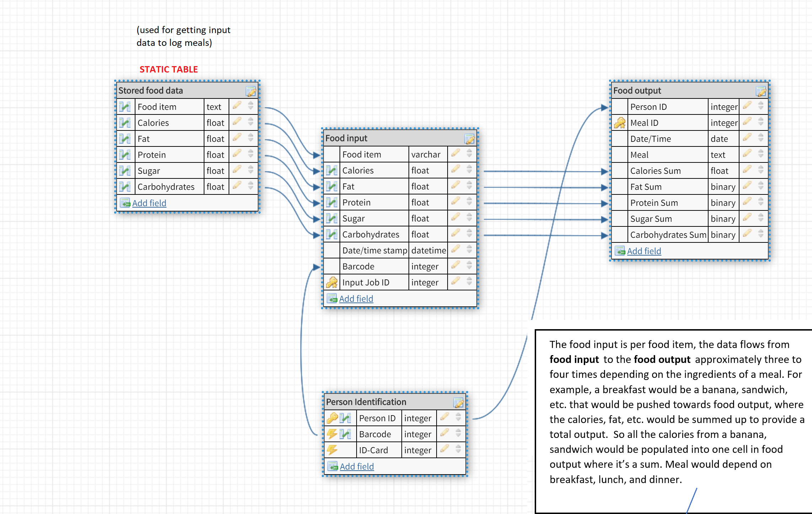Click the edit table icon on Stored food data

pyautogui.click(x=251, y=91)
